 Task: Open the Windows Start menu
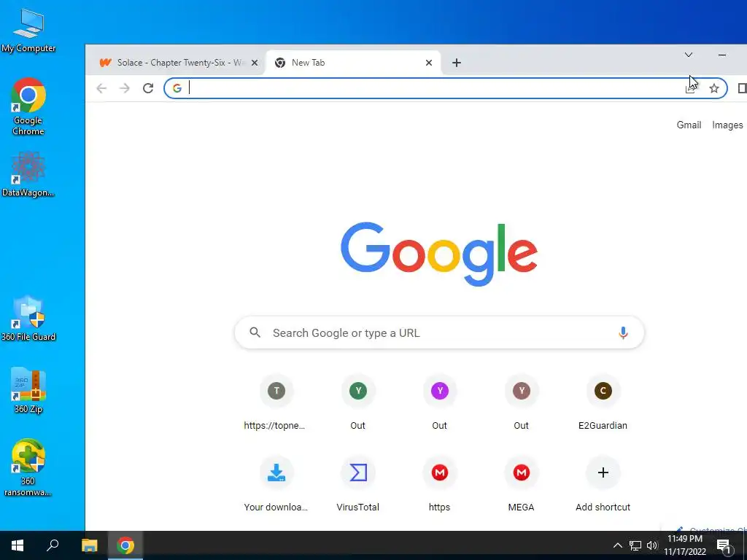18,545
